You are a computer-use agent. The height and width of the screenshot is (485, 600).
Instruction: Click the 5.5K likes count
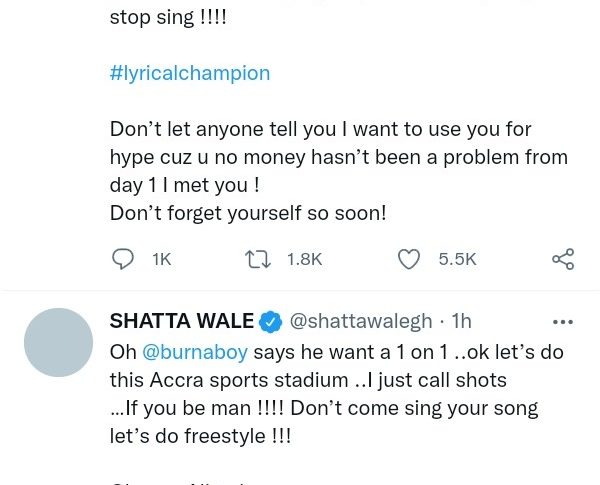coord(457,259)
